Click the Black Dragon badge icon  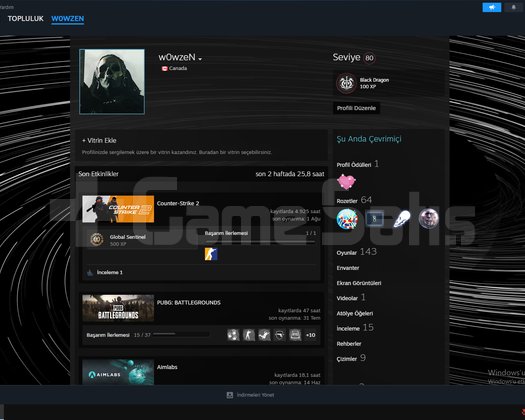346,83
